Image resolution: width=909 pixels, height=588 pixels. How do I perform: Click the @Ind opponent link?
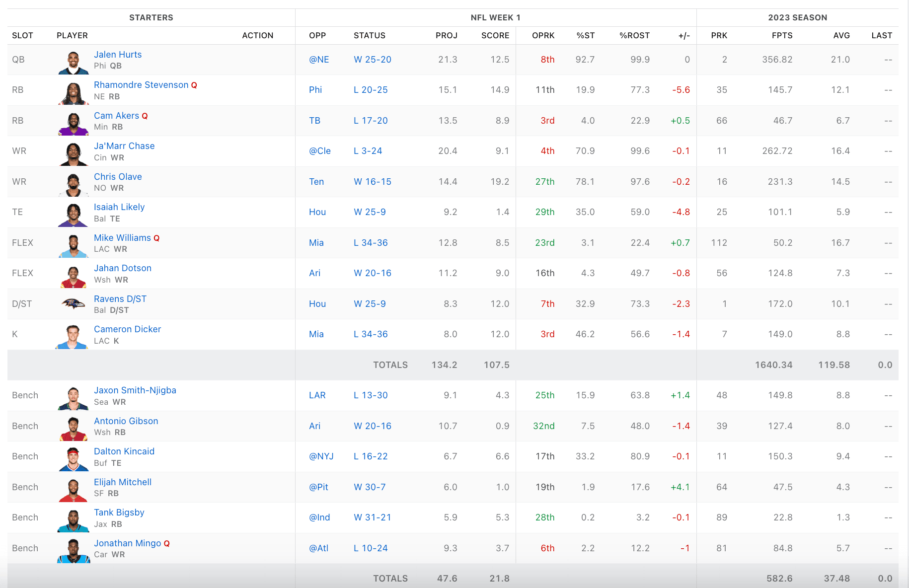(x=319, y=517)
